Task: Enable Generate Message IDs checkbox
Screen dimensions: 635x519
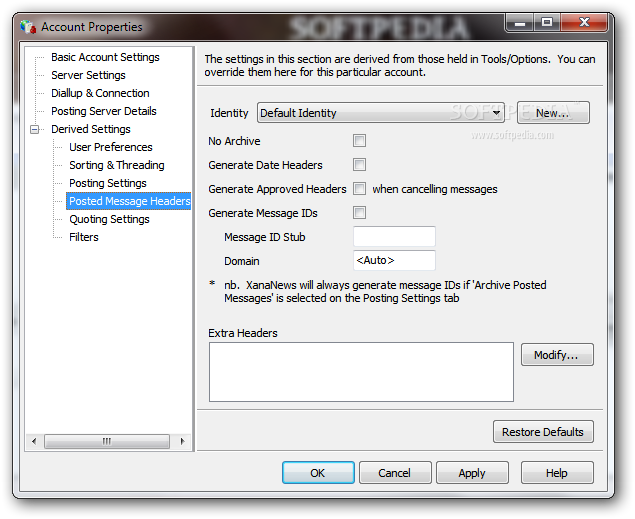Action: point(359,213)
